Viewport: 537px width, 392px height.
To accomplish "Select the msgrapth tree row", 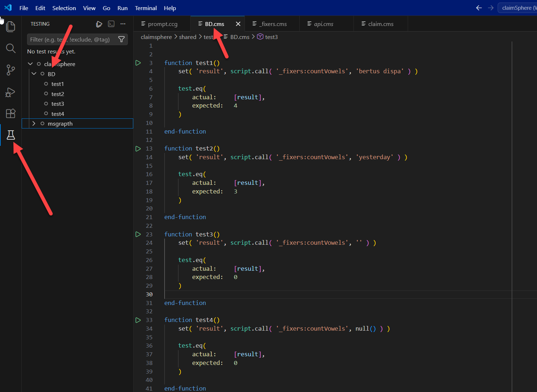I will point(77,123).
